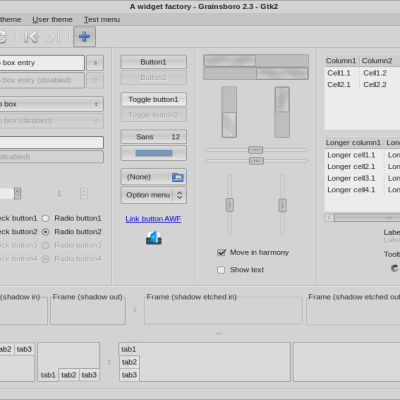Uncheck the Move in harmony checkbox

pos(221,253)
